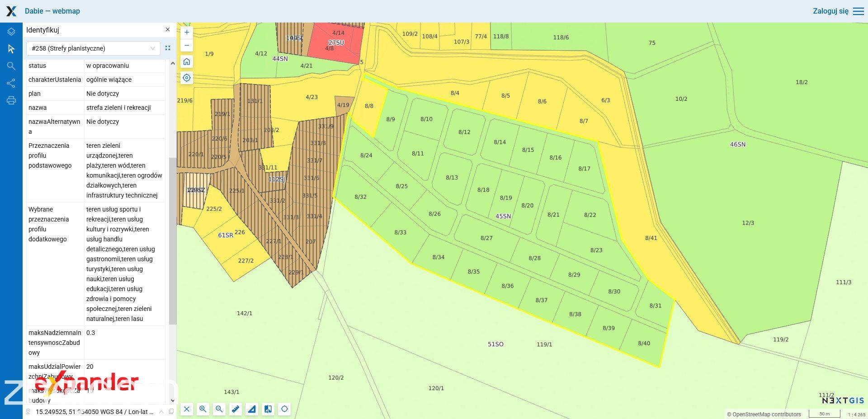Click the crosshair identify tool in bottom toolbar
868x419 pixels.
pyautogui.click(x=284, y=409)
